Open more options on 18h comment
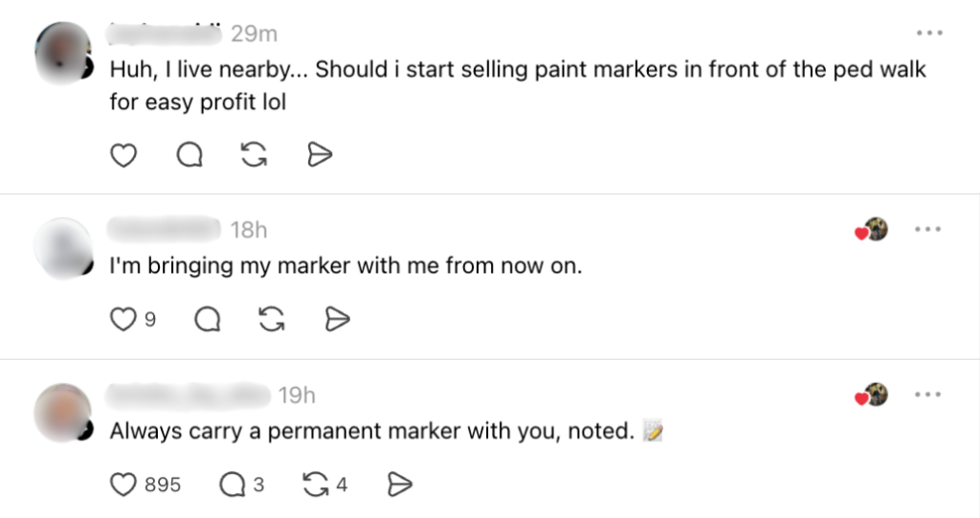This screenshot has height=518, width=980. click(x=928, y=230)
